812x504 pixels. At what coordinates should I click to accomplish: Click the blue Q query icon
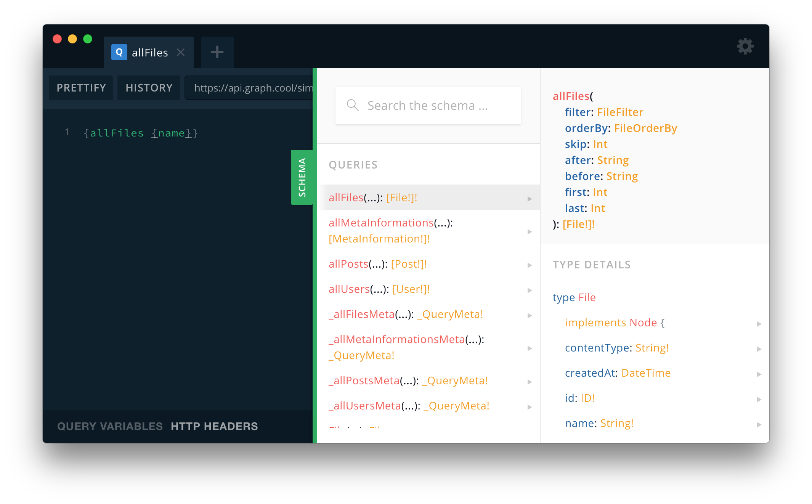point(119,52)
